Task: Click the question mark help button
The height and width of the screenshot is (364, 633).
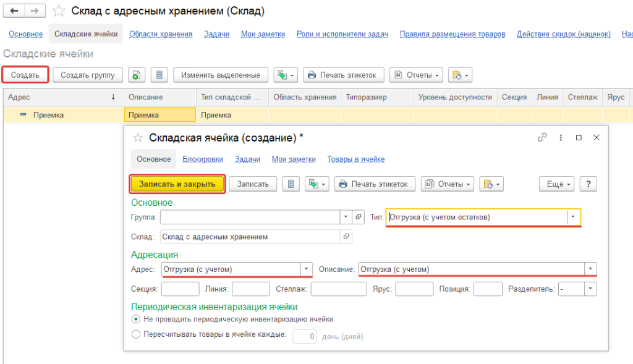Action: [x=588, y=184]
